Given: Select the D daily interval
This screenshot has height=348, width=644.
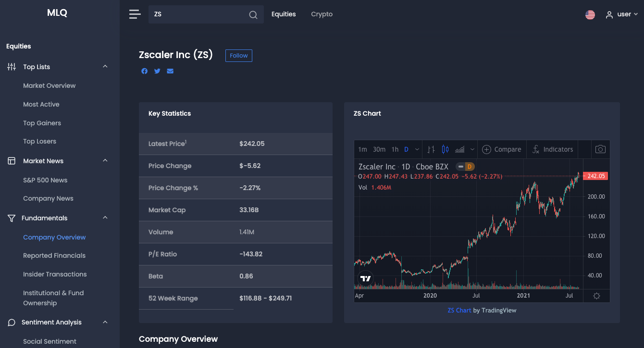Looking at the screenshot, I should pyautogui.click(x=407, y=149).
